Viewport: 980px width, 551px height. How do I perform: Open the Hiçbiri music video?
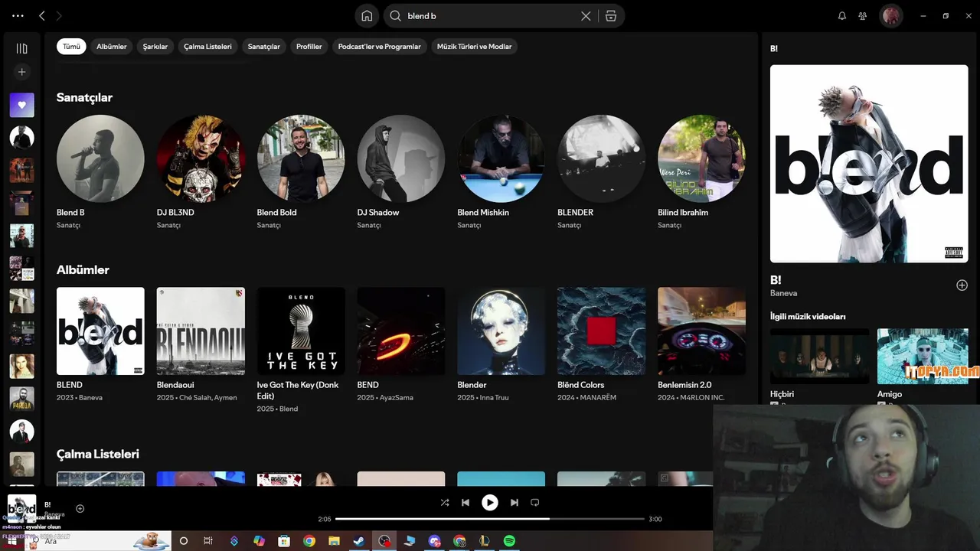pos(819,357)
